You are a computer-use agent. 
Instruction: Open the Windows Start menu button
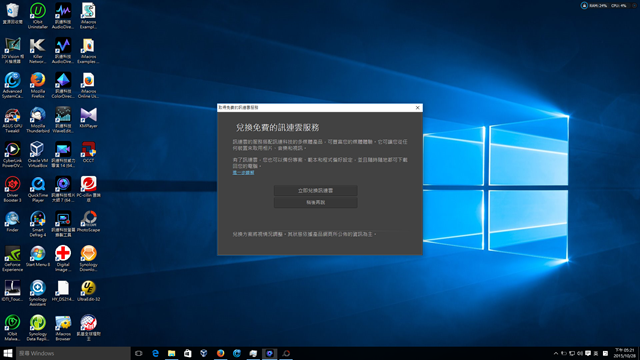(x=8, y=353)
